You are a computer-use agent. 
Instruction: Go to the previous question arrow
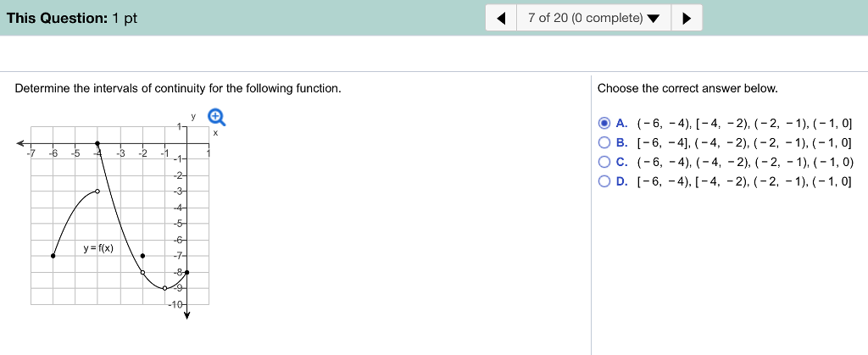tap(501, 18)
